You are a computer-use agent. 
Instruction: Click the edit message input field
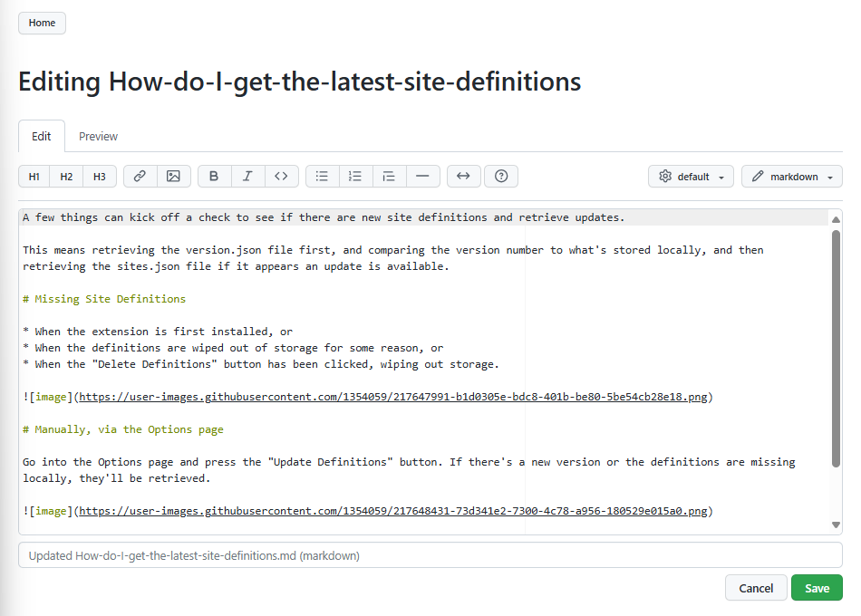(x=430, y=555)
